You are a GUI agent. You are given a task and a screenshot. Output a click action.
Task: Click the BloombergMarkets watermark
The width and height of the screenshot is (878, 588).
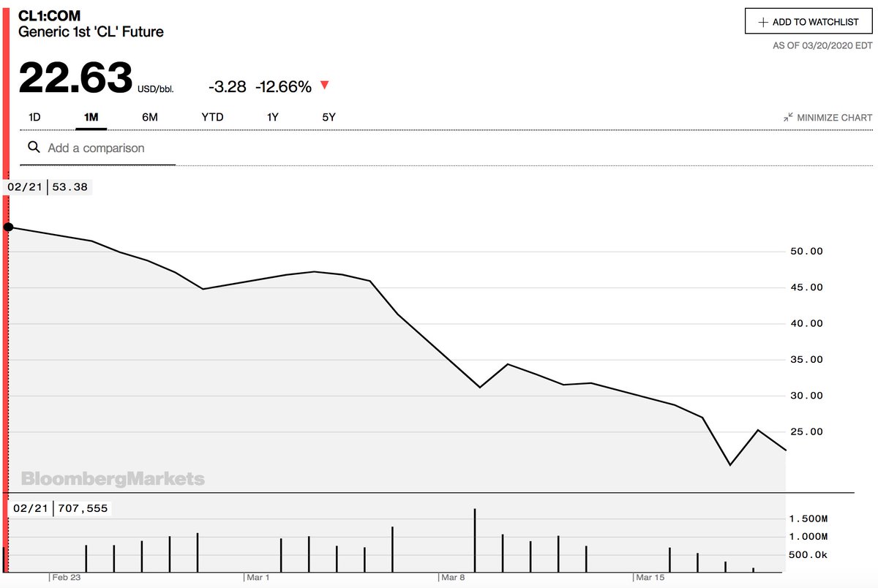113,480
